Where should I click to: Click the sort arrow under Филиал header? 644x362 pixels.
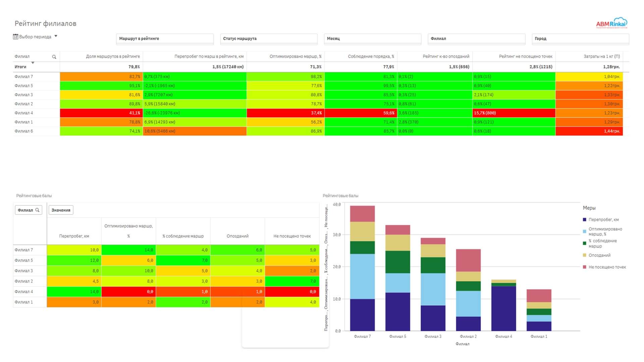point(33,63)
